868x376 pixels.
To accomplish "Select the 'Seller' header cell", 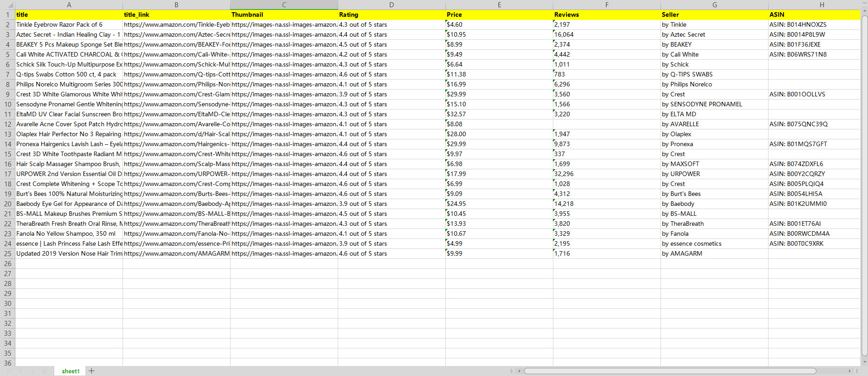I will point(714,14).
